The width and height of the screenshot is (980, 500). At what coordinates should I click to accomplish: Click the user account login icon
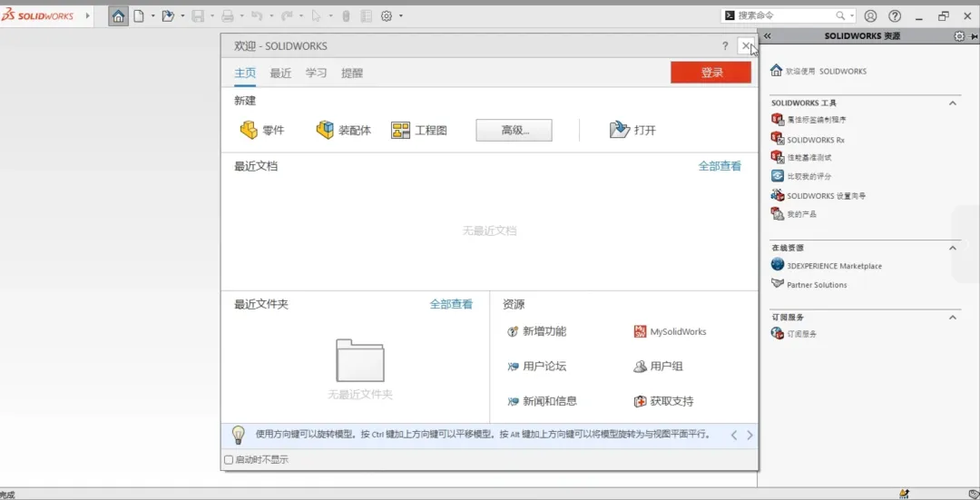[870, 16]
